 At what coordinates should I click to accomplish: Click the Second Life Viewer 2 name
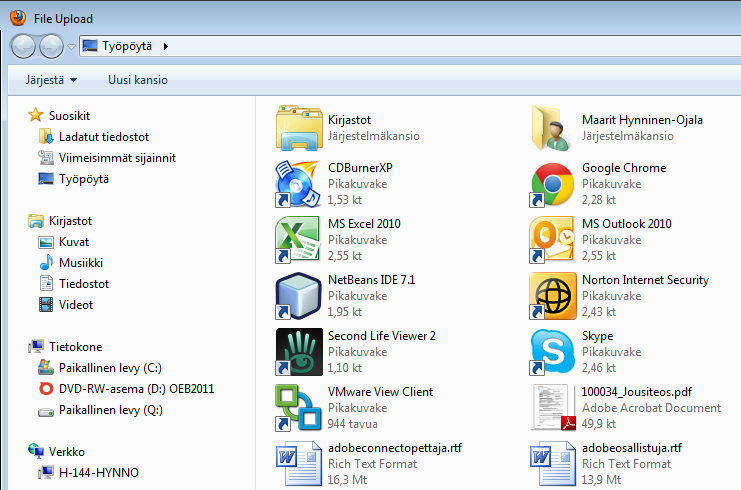[382, 335]
